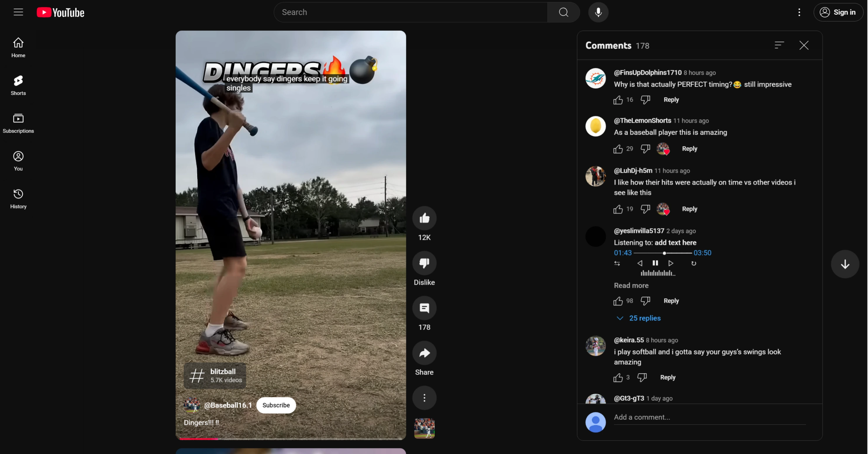Subscribe to @Baseball16.1

point(276,405)
